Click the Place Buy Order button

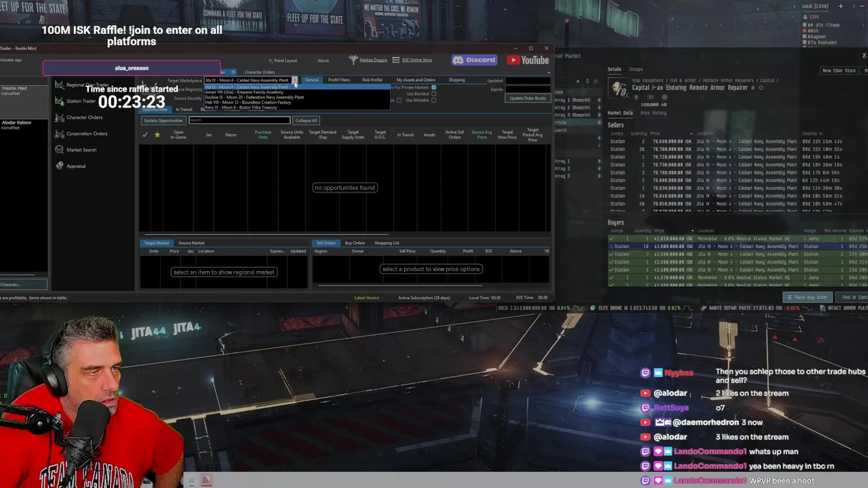[807, 297]
